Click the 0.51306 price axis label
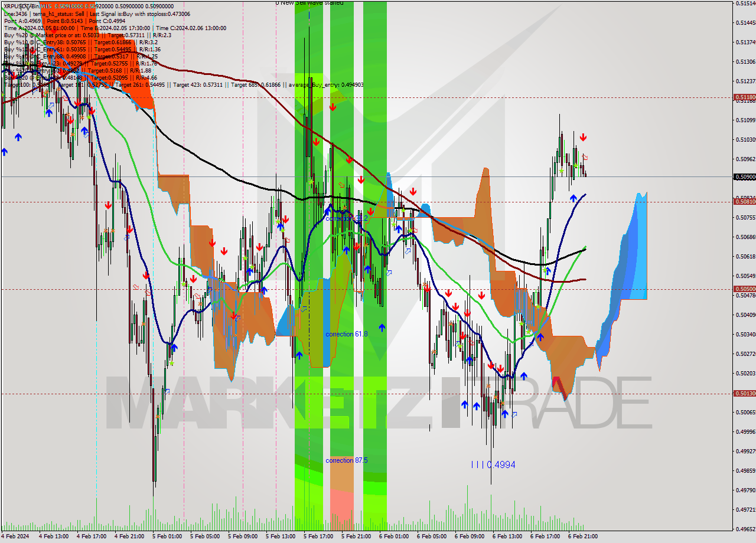Screen dimensions: 756x543 745,61
